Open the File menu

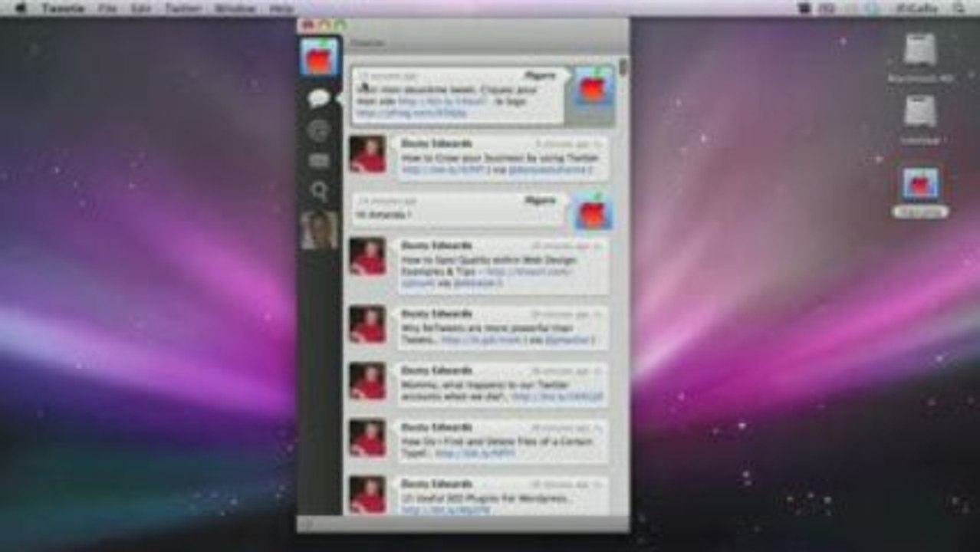coord(108,8)
